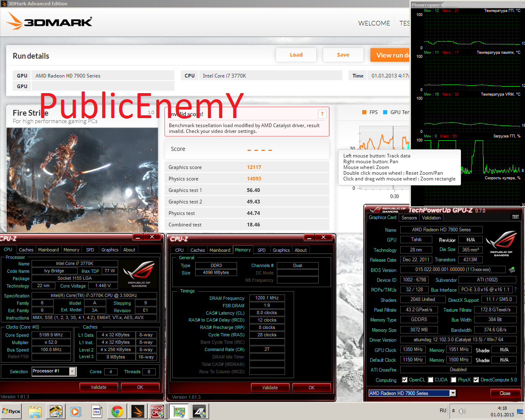Viewport: 525px width, 420px height.
Task: Click the Graphics score value 12117
Action: pos(254,167)
